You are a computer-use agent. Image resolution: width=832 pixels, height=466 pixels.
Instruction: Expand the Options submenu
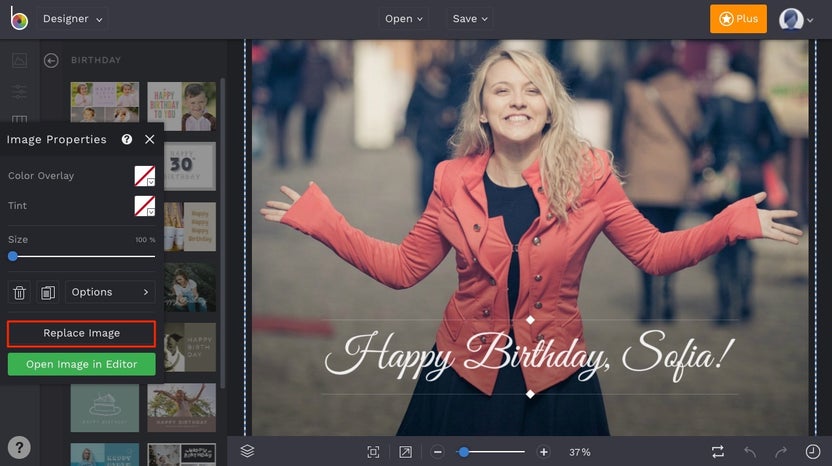click(110, 292)
